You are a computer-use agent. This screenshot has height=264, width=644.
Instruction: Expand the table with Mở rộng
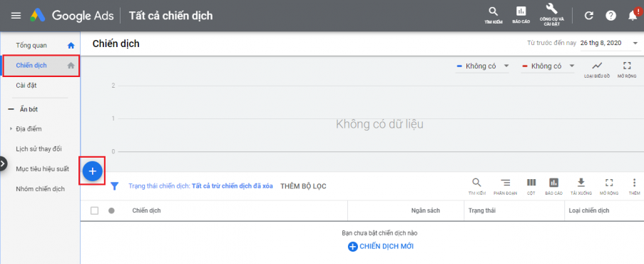pos(608,186)
